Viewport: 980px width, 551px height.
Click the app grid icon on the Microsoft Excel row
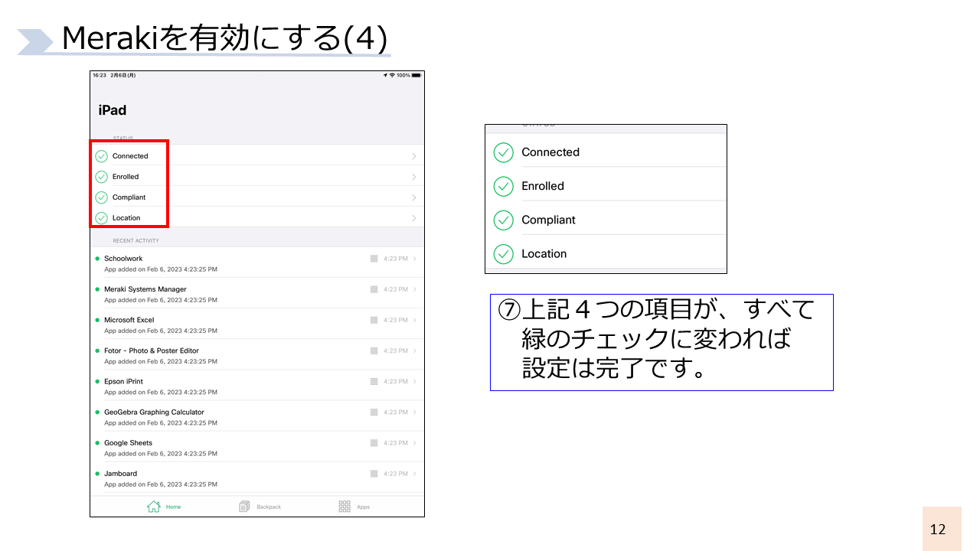(x=374, y=320)
